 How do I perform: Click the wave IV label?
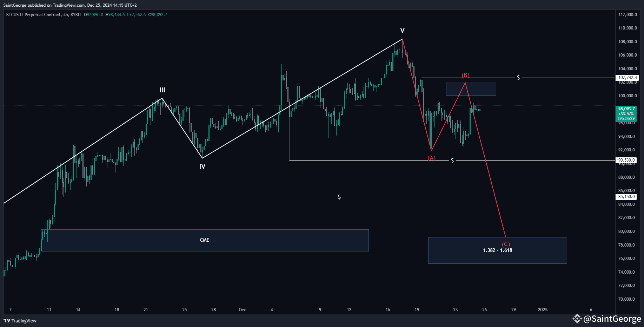[202, 166]
